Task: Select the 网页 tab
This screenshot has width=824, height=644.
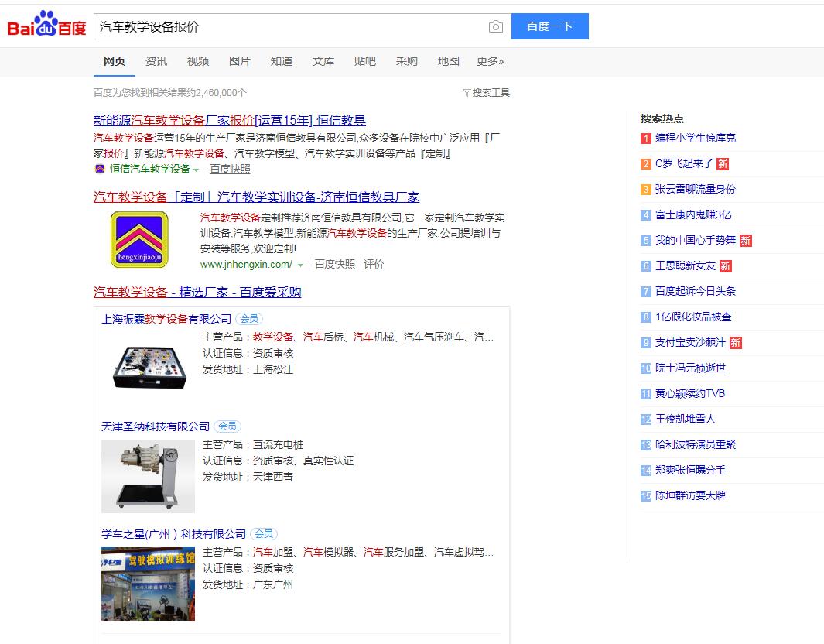Action: pos(114,61)
